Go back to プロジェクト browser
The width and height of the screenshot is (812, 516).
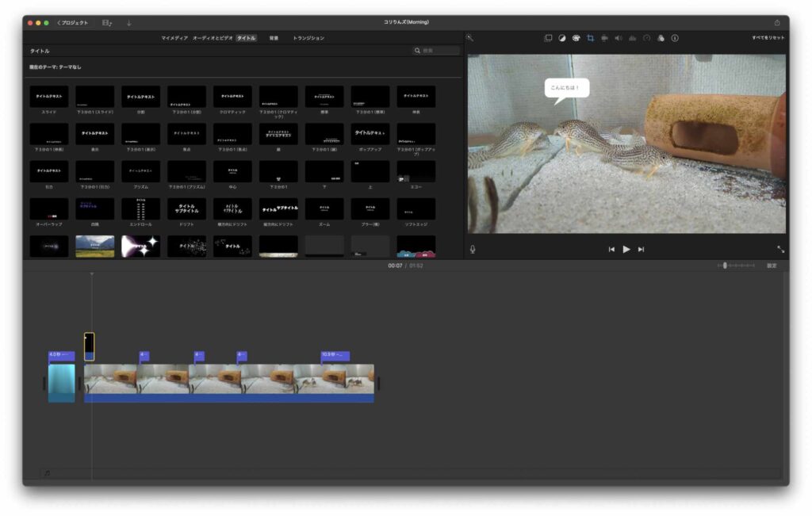point(73,23)
